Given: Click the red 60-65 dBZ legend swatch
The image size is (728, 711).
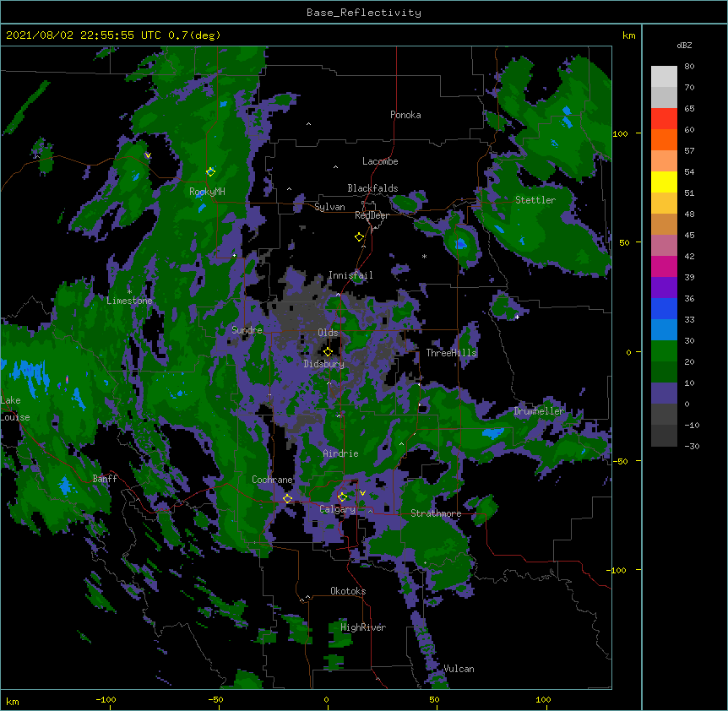Looking at the screenshot, I should (x=664, y=118).
